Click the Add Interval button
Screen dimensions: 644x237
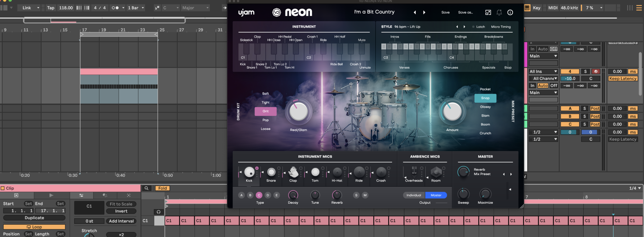(121, 221)
